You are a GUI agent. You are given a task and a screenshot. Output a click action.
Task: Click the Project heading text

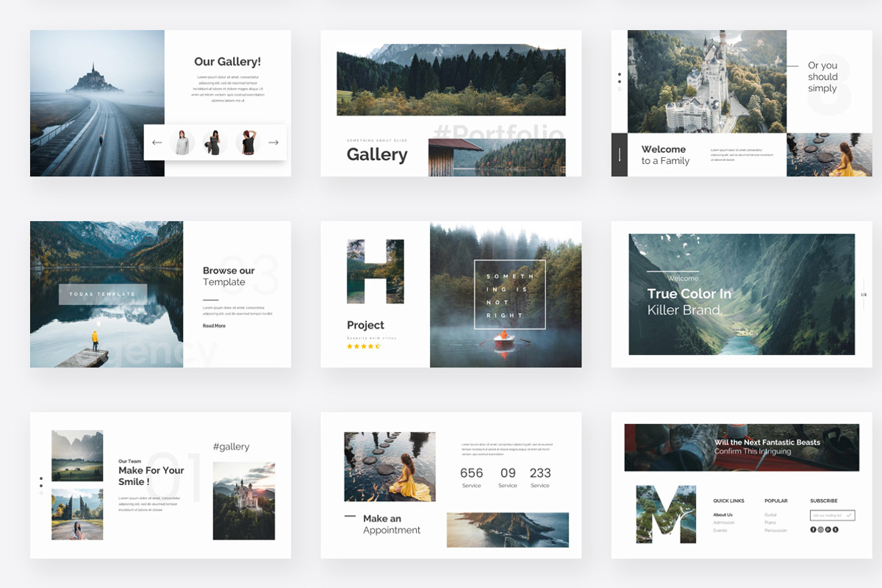tap(365, 325)
